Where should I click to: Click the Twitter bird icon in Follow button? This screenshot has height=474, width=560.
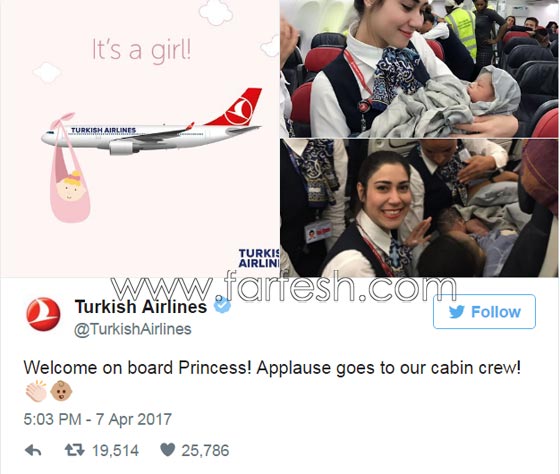pos(457,312)
